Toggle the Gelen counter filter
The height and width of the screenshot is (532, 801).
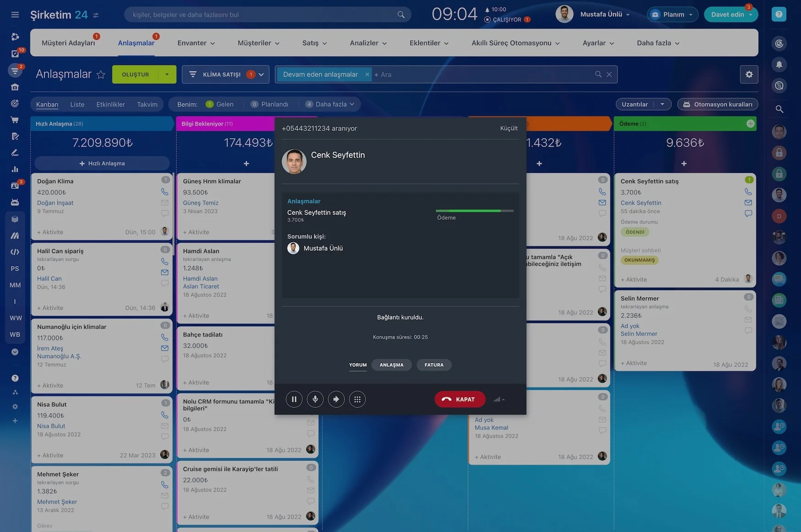point(219,104)
